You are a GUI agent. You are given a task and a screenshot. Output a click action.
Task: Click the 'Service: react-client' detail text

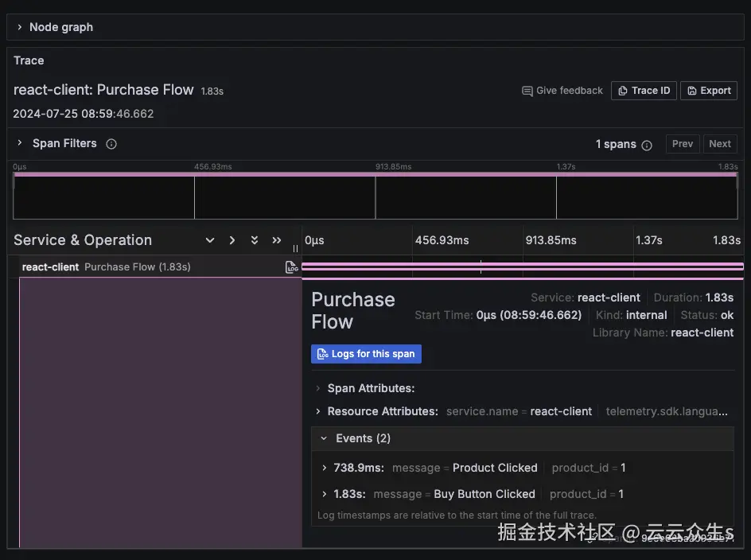(x=585, y=297)
